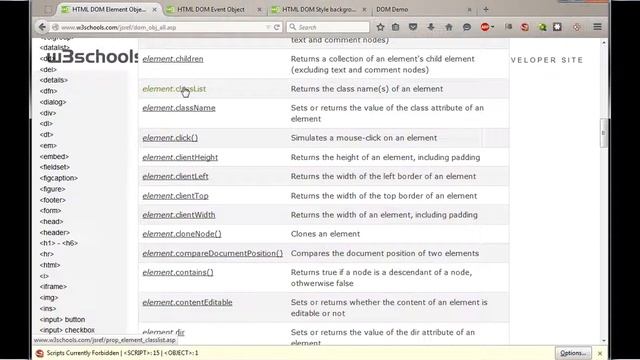Click the NoScript Options... button
The height and width of the screenshot is (360, 640).
coord(573,353)
